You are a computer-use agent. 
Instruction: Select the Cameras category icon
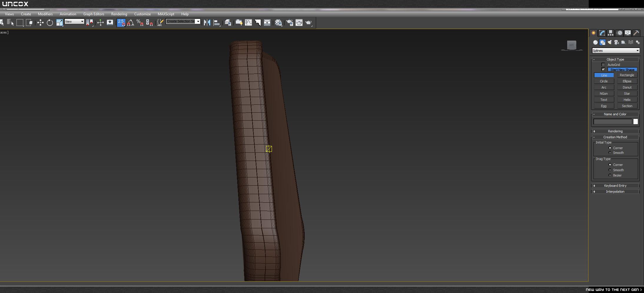[x=617, y=42]
